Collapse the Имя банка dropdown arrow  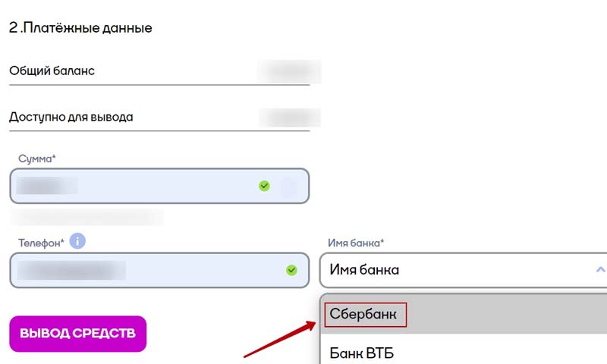tap(600, 269)
